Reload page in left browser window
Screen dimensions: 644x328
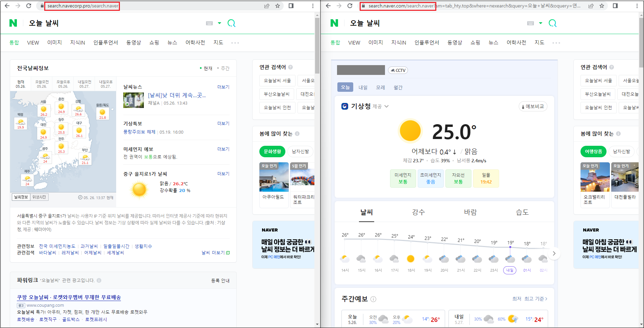(29, 6)
